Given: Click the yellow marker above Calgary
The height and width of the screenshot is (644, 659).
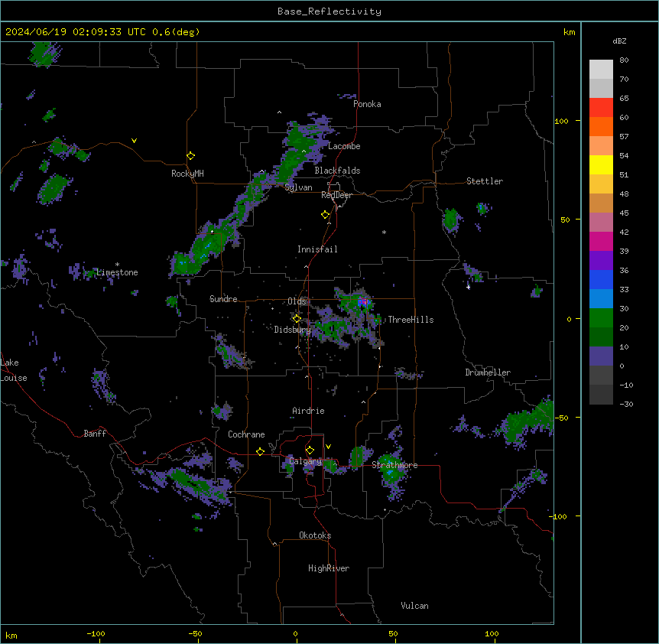Looking at the screenshot, I should click(x=310, y=450).
